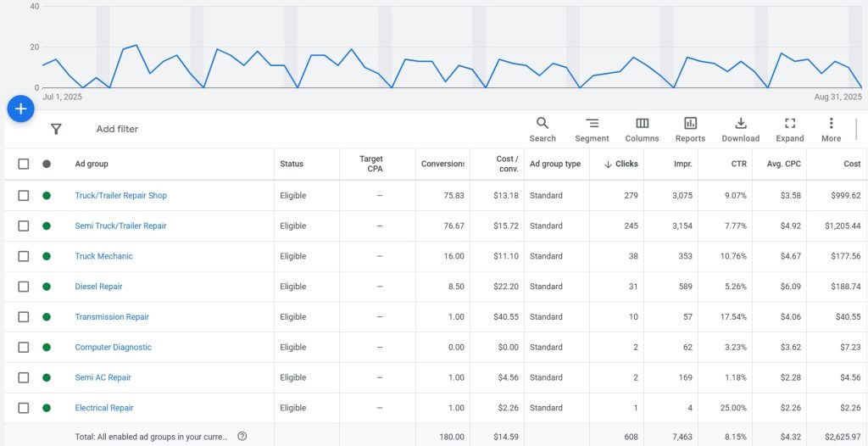Click the filter funnel icon
The width and height of the screenshot is (868, 446).
click(x=56, y=129)
